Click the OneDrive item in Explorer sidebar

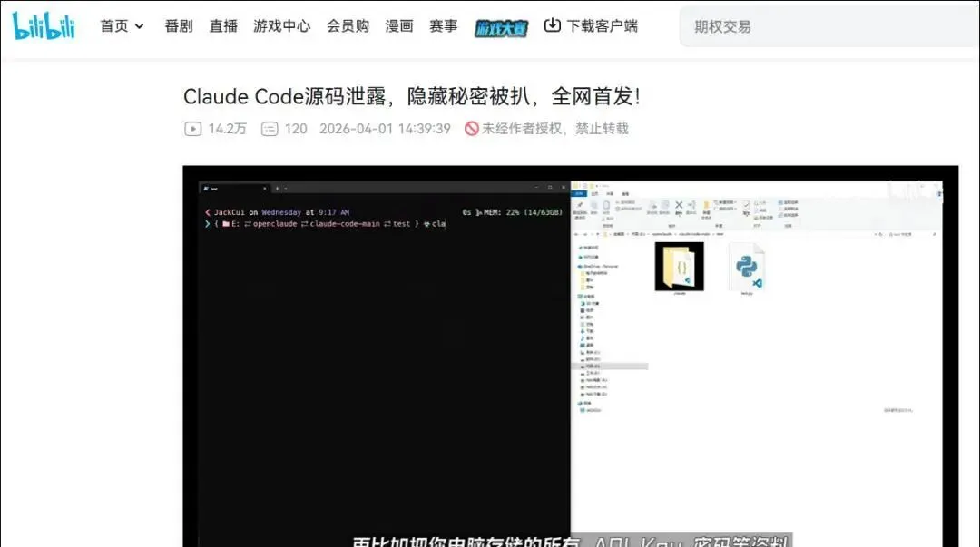coord(598,267)
